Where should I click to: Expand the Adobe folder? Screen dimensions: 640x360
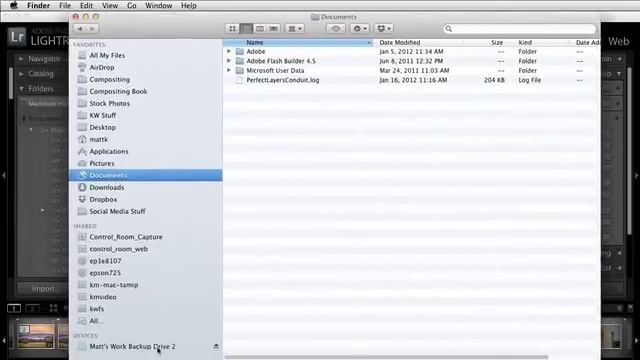click(x=229, y=51)
